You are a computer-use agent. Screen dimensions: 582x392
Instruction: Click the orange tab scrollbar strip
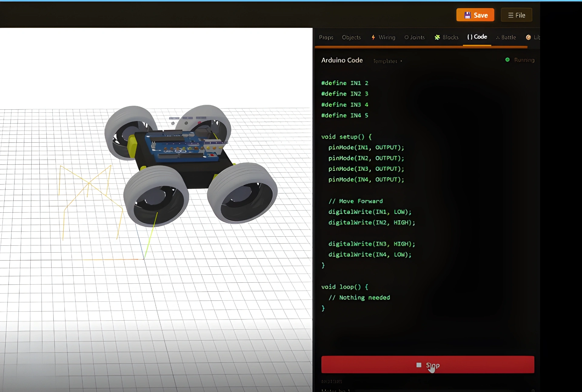[x=421, y=47]
